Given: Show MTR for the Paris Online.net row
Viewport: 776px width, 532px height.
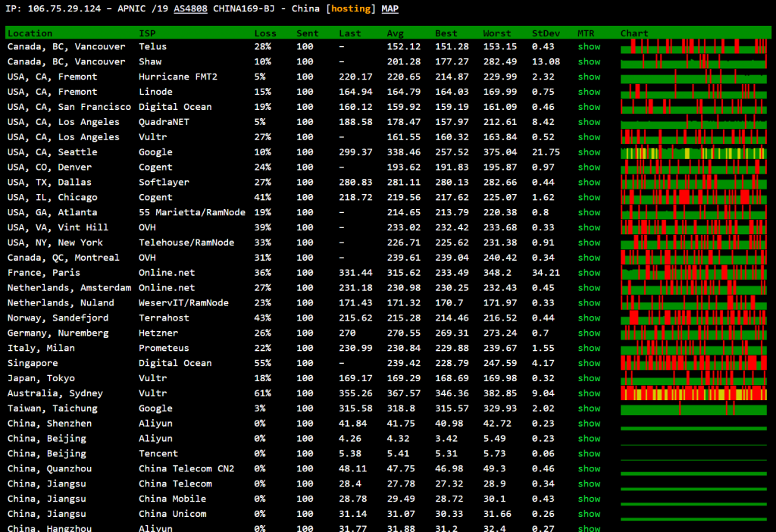Looking at the screenshot, I should click(x=589, y=273).
